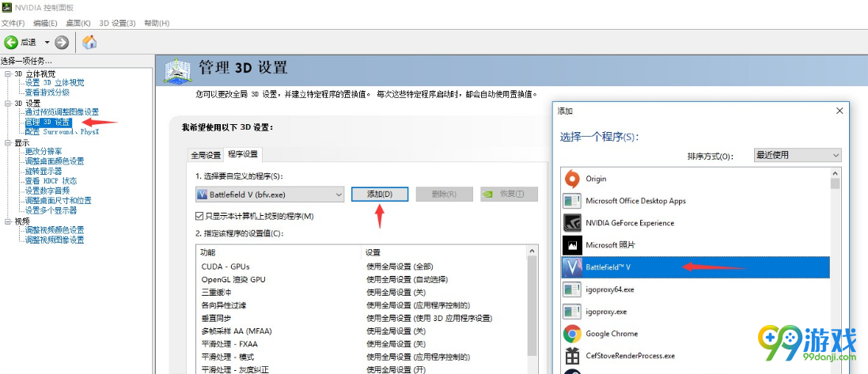Select the 垂直同步 setting row

coord(362,318)
